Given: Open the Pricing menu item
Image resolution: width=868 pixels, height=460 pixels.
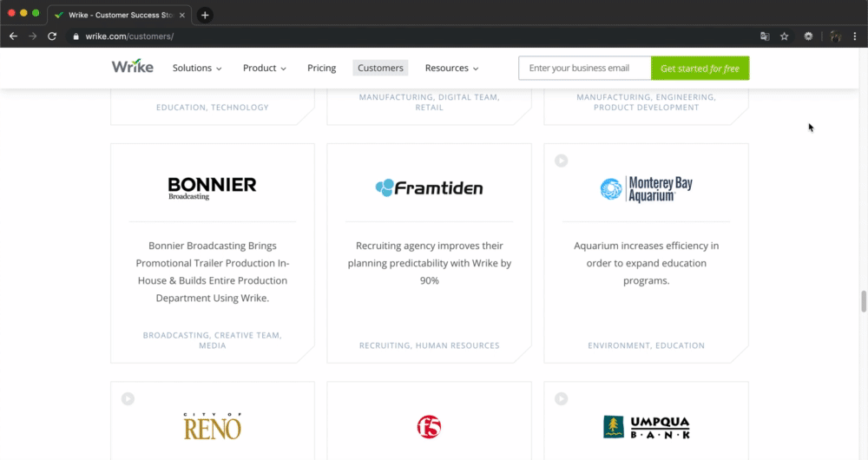Looking at the screenshot, I should (x=322, y=68).
